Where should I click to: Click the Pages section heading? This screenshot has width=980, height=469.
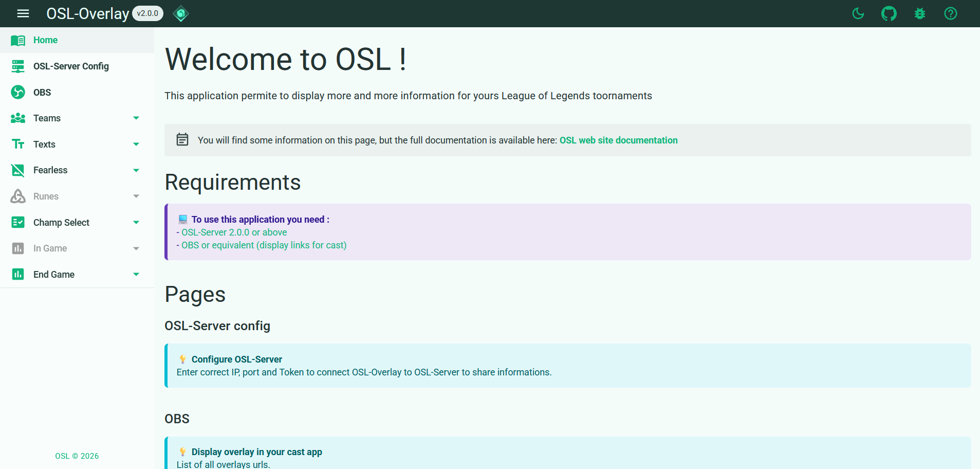(x=195, y=295)
